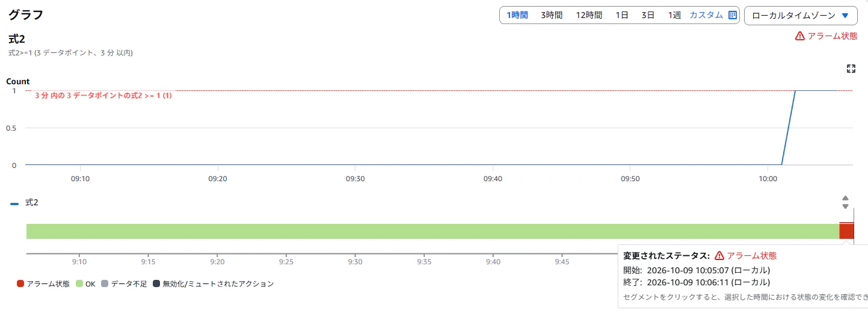
Task: Switch to the 12時間 time range
Action: (589, 15)
